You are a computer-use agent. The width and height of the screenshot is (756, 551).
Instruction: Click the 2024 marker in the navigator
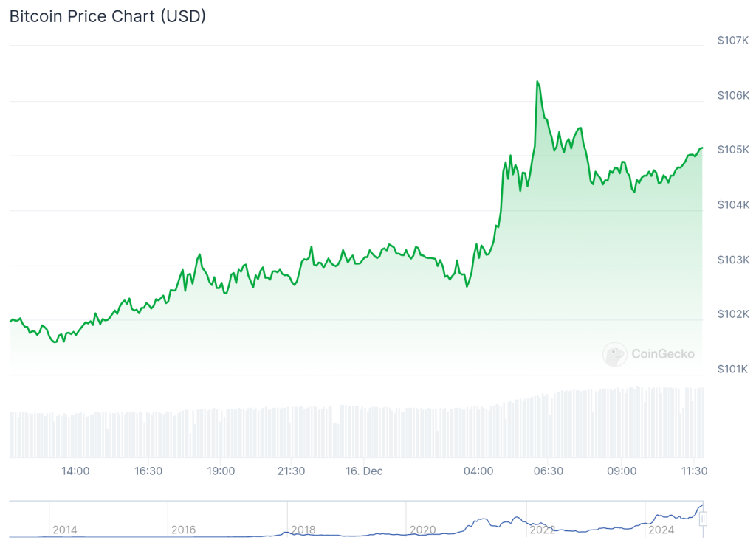659,530
